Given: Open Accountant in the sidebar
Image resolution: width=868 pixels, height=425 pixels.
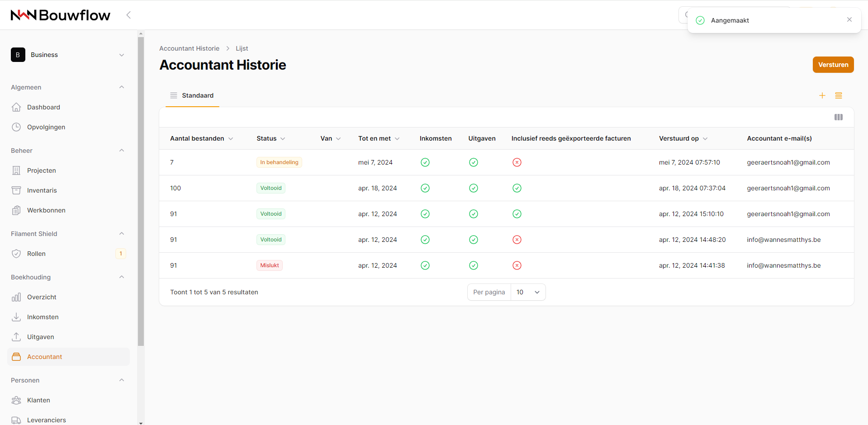Looking at the screenshot, I should coord(44,357).
